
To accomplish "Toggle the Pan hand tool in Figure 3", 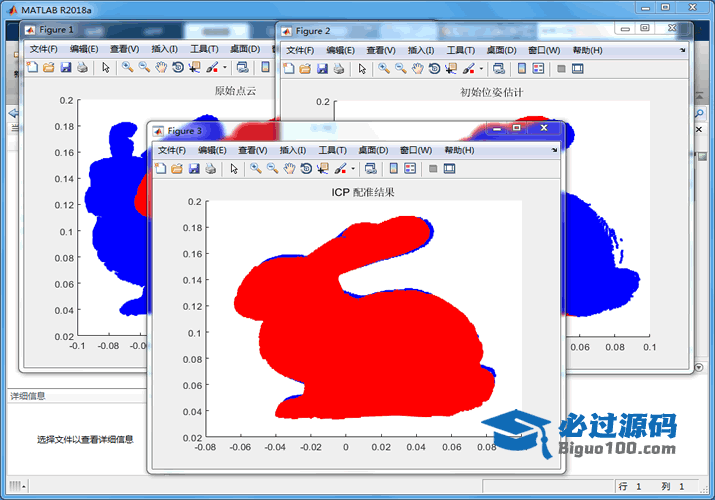I will [289, 169].
